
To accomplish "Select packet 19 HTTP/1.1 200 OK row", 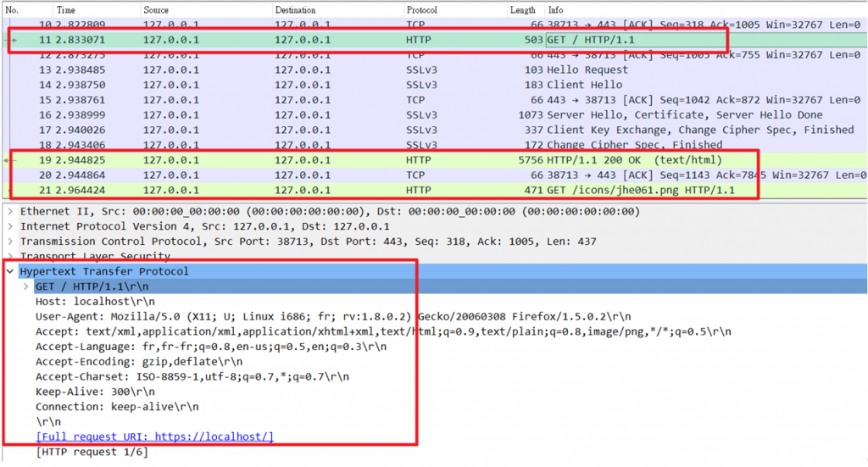I will point(434,160).
